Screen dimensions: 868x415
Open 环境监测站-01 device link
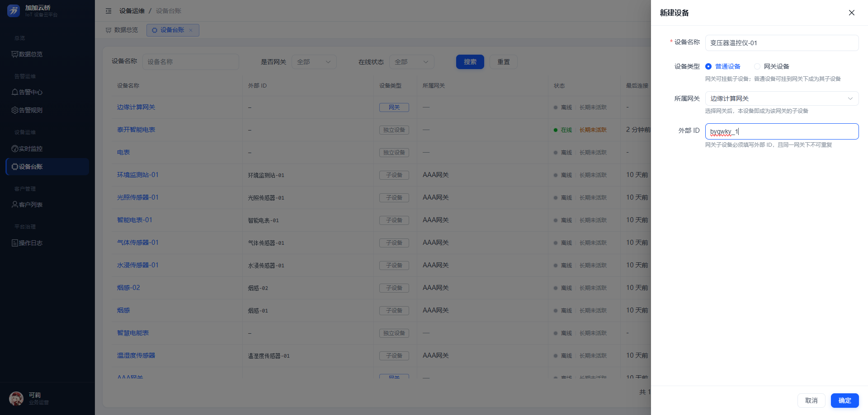138,175
